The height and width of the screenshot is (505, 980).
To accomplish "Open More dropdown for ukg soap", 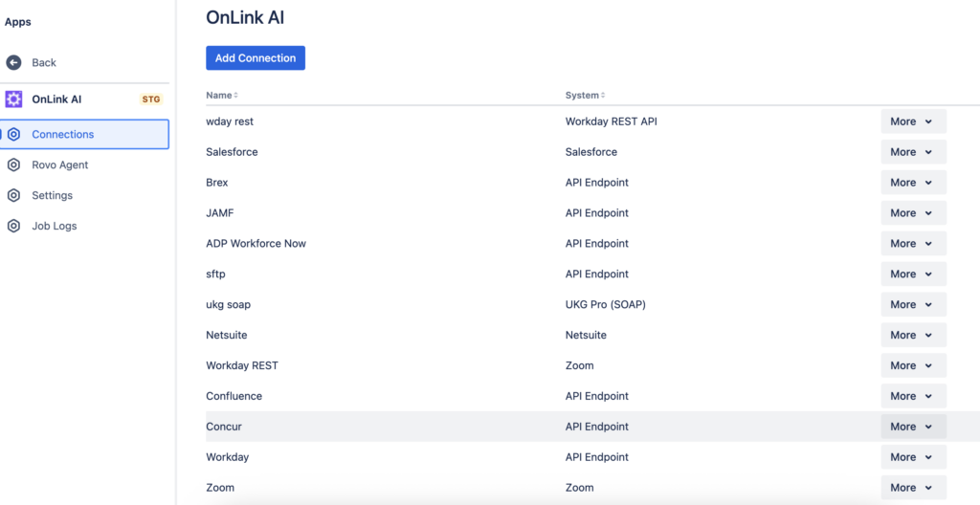I will click(914, 304).
